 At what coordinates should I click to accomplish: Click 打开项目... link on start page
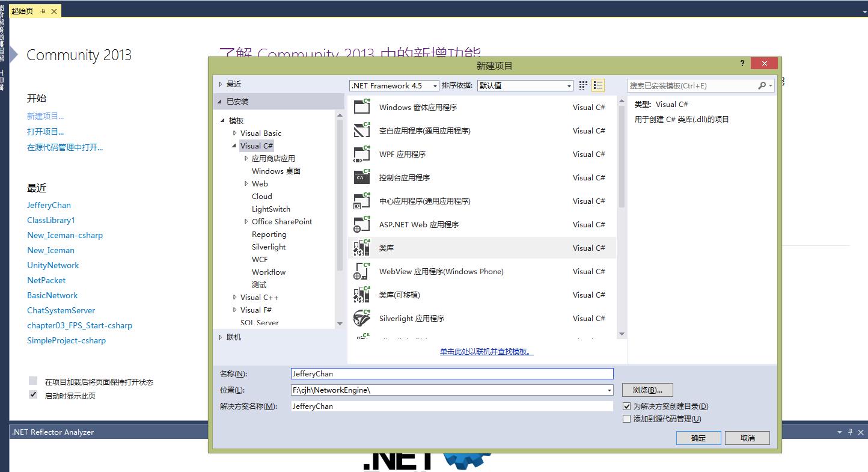(x=45, y=132)
